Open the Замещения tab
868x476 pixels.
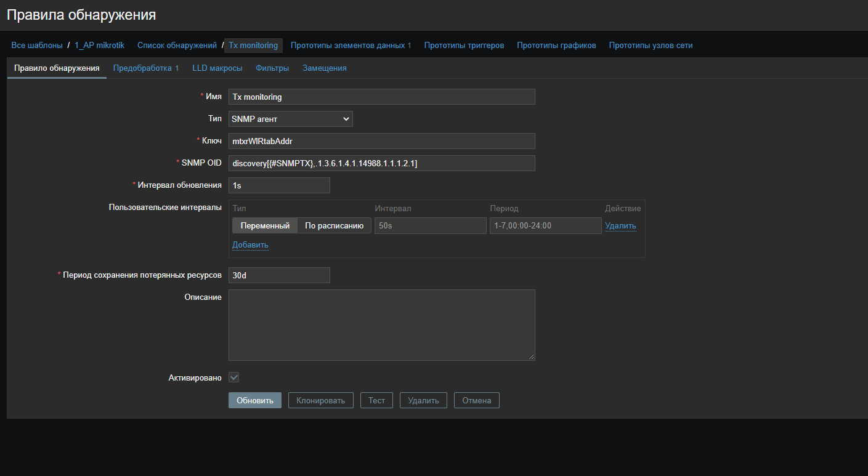coord(324,68)
